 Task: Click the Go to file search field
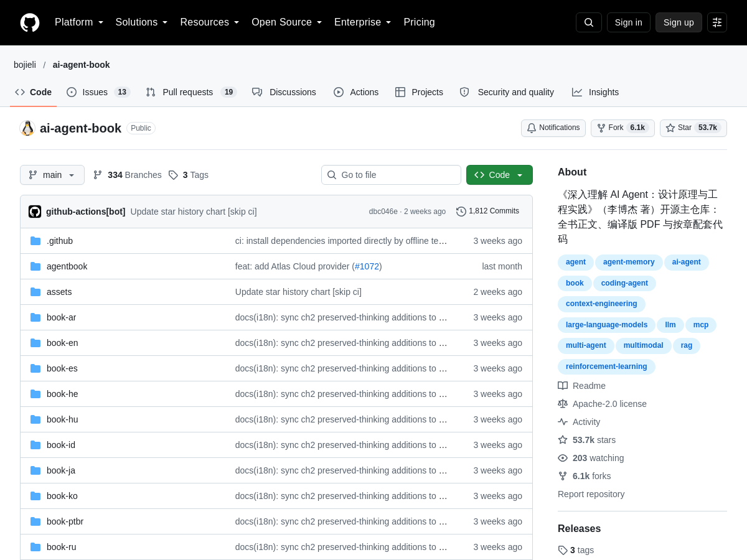click(391, 175)
